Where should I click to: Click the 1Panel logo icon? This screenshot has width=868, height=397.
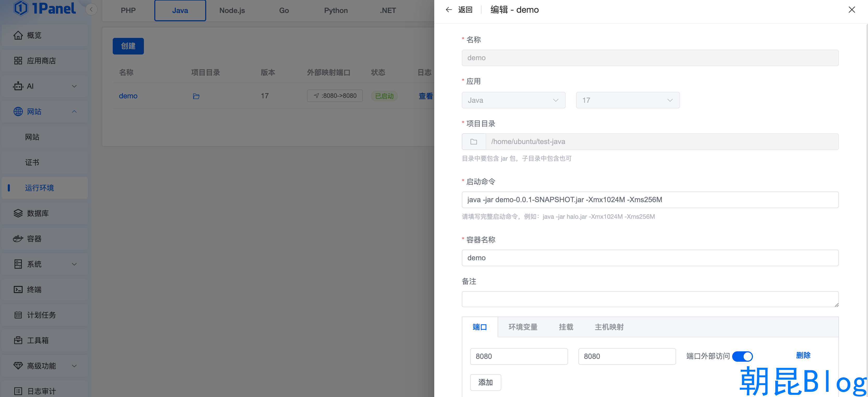pyautogui.click(x=21, y=8)
